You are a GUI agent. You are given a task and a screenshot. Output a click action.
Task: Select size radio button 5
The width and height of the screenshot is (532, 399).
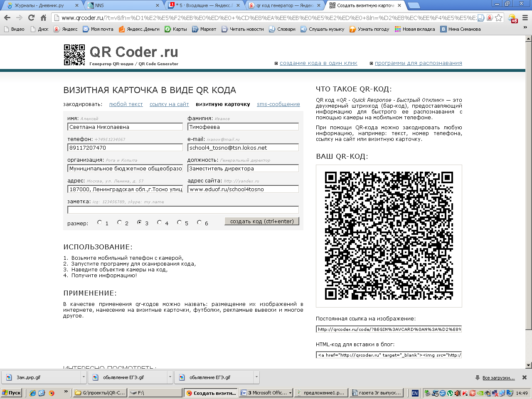tap(179, 222)
